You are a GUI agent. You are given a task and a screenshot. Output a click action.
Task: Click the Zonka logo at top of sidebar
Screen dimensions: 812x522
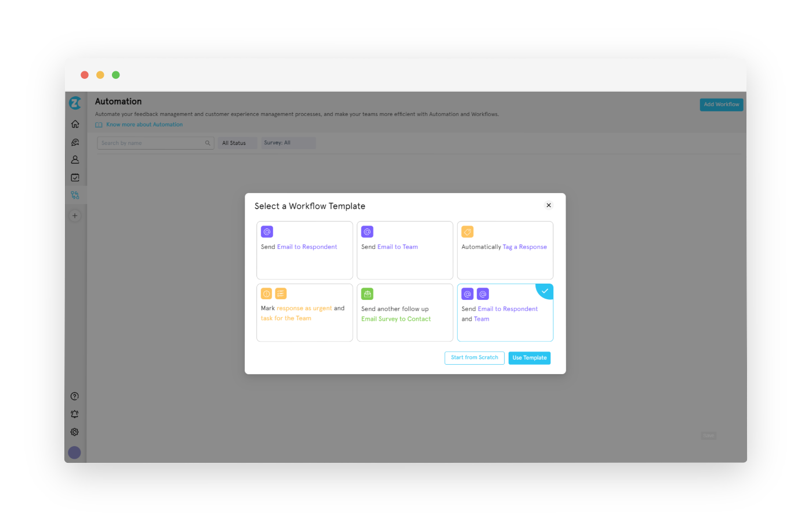coord(75,102)
